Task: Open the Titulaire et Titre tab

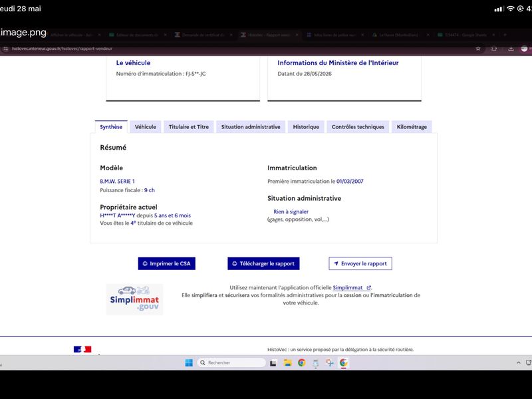Action: tap(189, 127)
